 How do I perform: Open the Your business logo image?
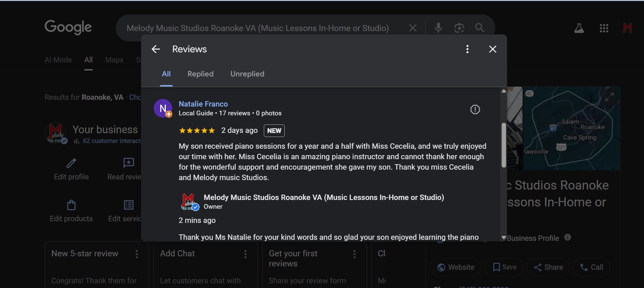click(56, 134)
